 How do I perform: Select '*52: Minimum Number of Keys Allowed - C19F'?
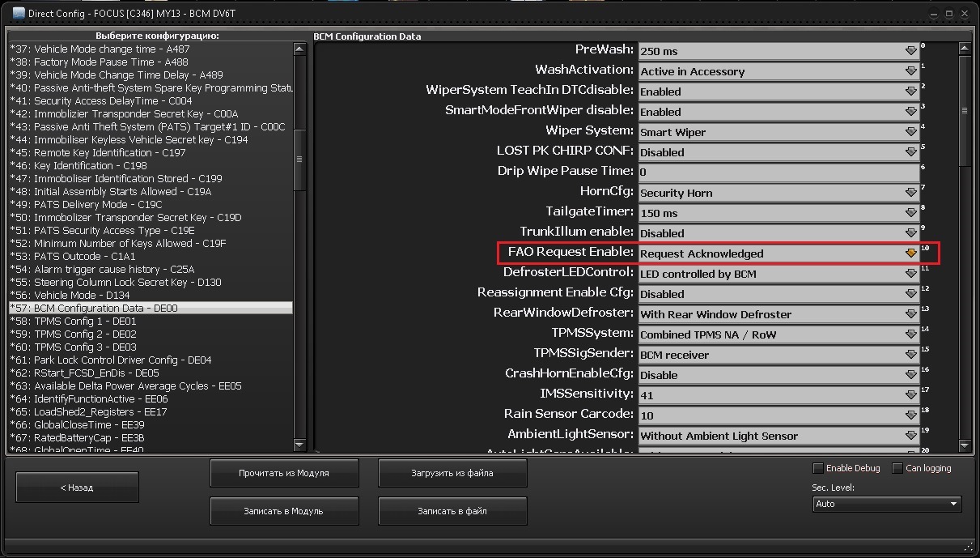[x=151, y=243]
